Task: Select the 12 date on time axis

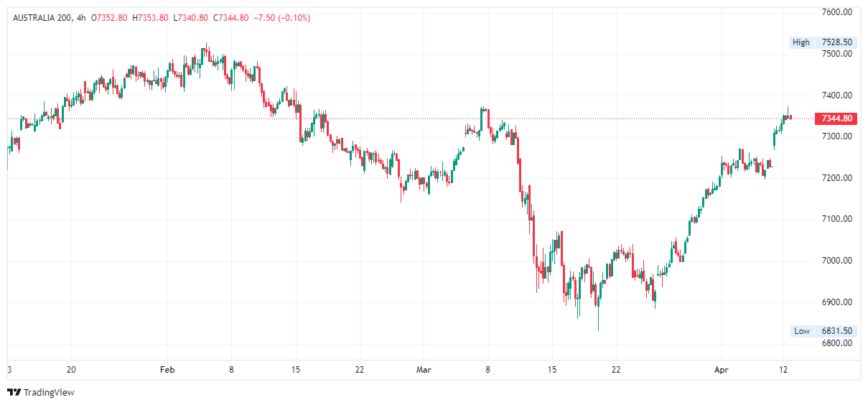Action: pyautogui.click(x=784, y=370)
